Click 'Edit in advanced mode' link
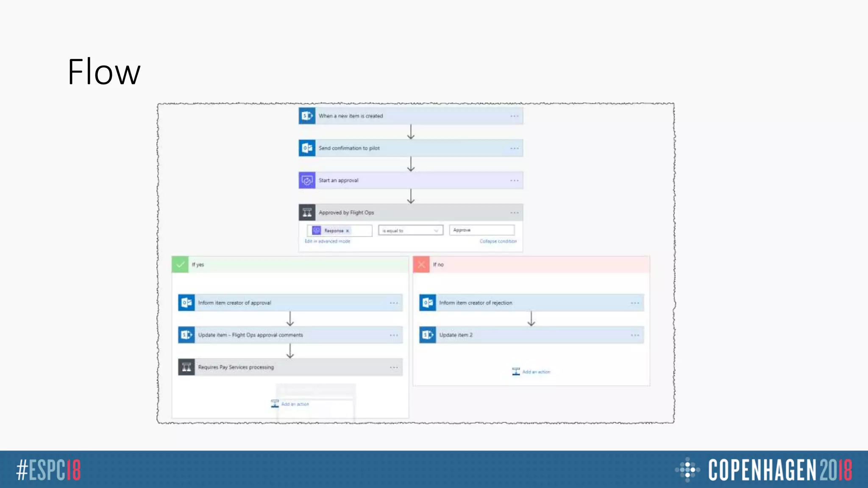 pyautogui.click(x=327, y=241)
